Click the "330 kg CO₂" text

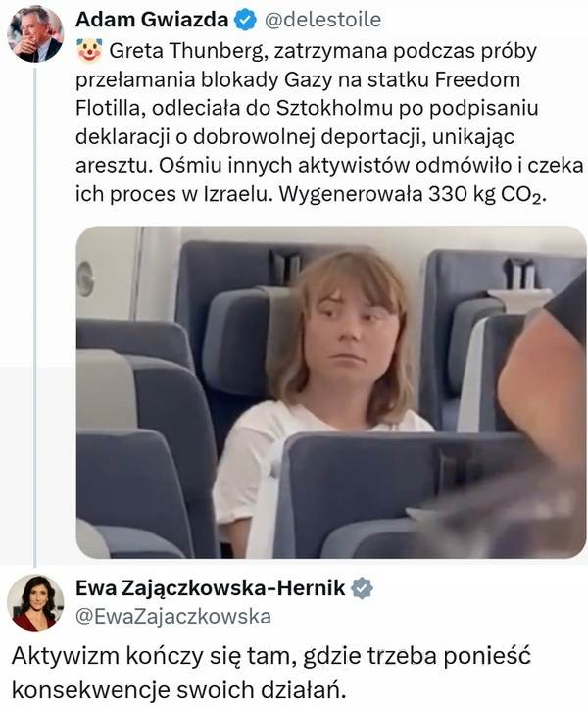pyautogui.click(x=487, y=195)
